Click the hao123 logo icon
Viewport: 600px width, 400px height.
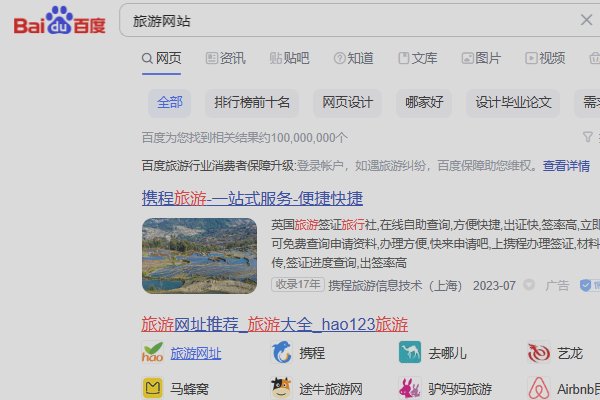[152, 352]
